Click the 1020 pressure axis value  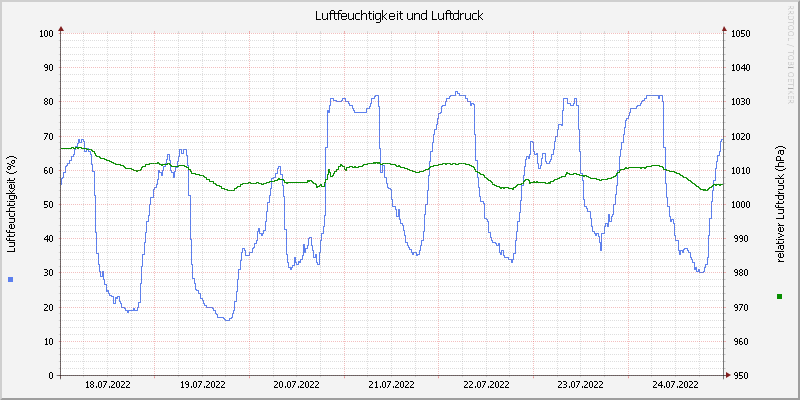point(740,136)
